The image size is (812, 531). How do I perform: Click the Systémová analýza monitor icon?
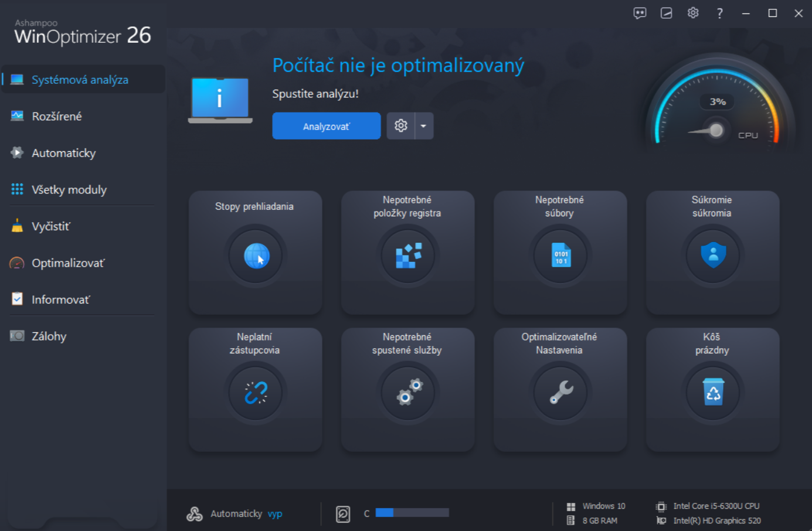[x=17, y=80]
